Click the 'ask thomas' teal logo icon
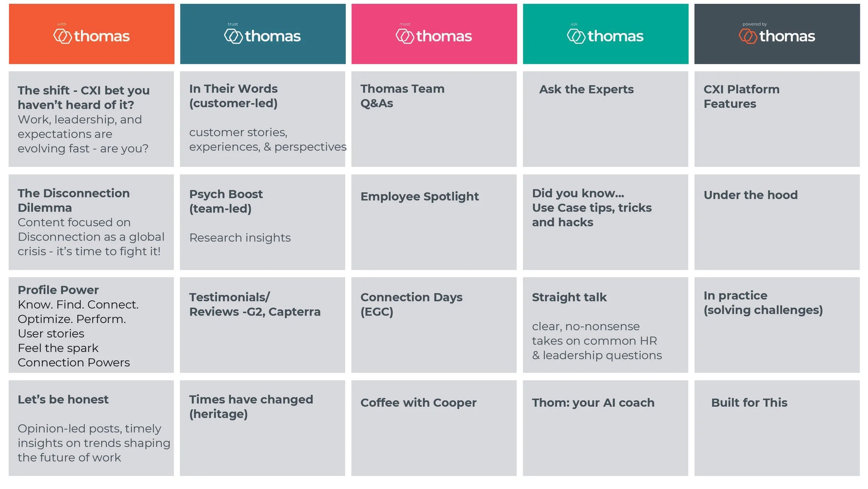The width and height of the screenshot is (868, 489). [x=576, y=36]
